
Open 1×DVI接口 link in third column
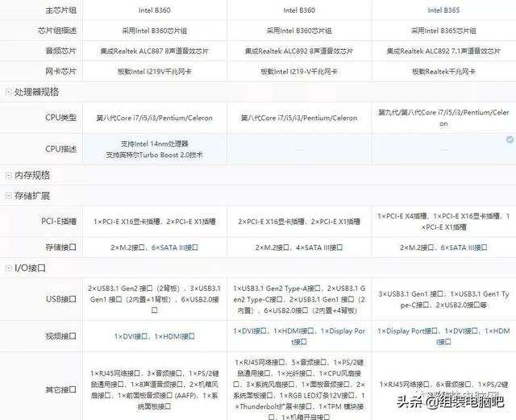pyautogui.click(x=461, y=331)
